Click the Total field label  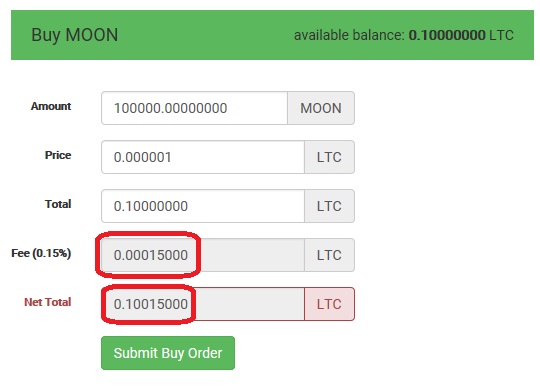pyautogui.click(x=58, y=204)
